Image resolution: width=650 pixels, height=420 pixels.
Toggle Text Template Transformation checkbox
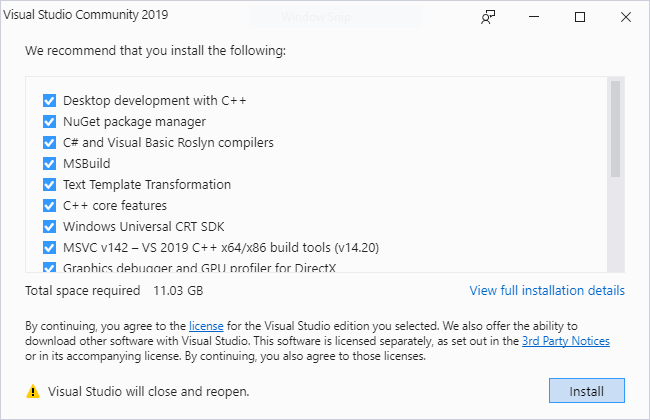(x=49, y=185)
